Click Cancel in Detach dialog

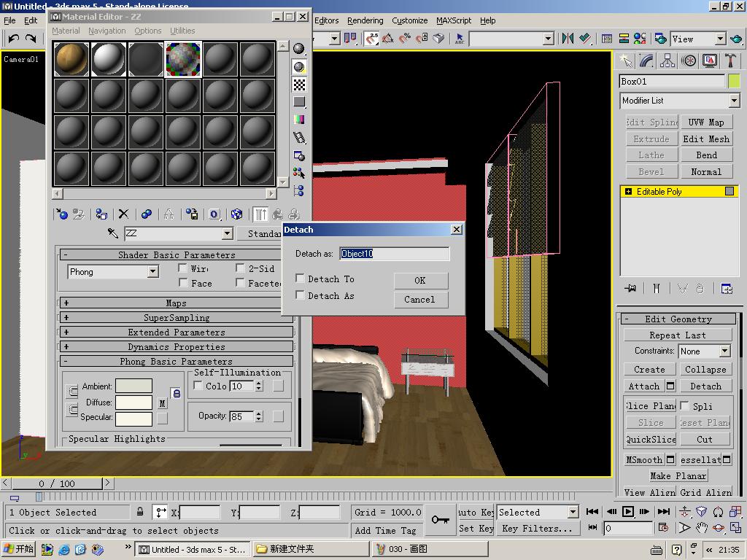(x=421, y=300)
